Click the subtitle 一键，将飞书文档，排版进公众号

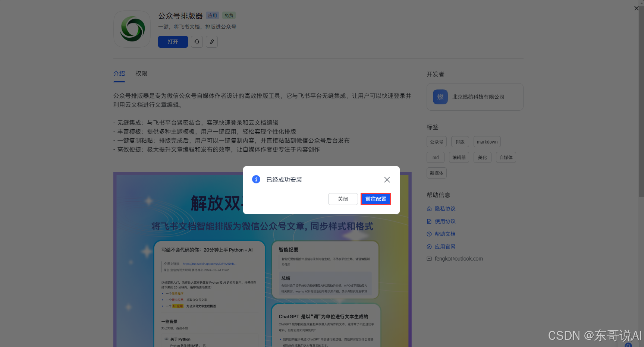coord(197,27)
